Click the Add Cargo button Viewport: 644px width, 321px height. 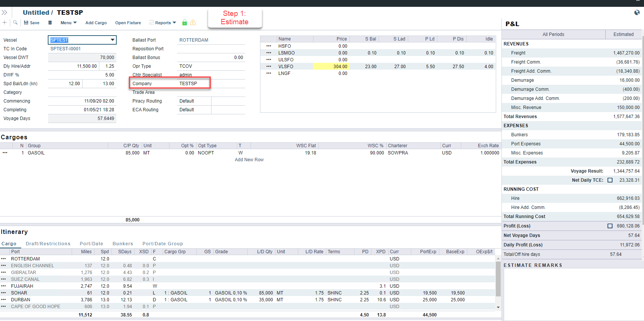click(x=96, y=23)
